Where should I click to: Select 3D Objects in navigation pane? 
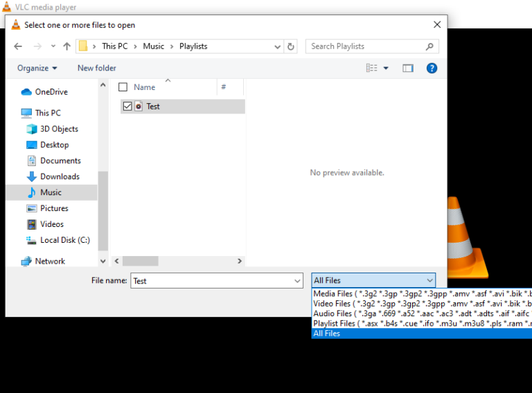click(x=59, y=129)
